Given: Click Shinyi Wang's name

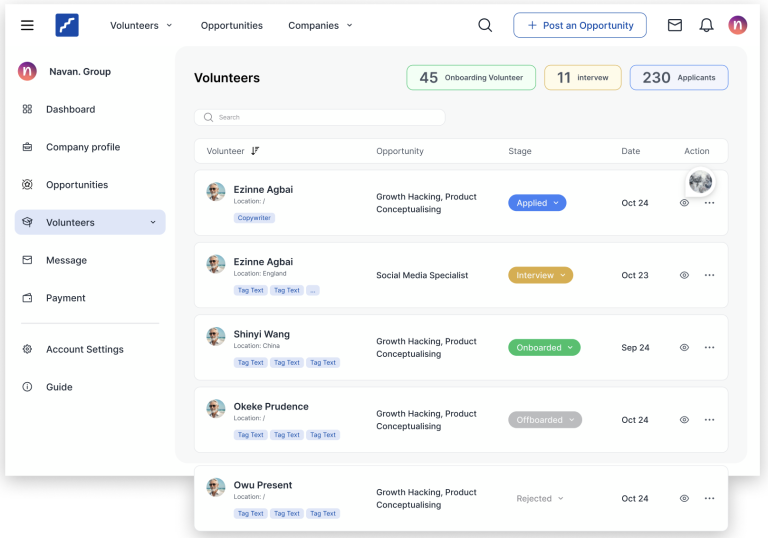Looking at the screenshot, I should (261, 334).
